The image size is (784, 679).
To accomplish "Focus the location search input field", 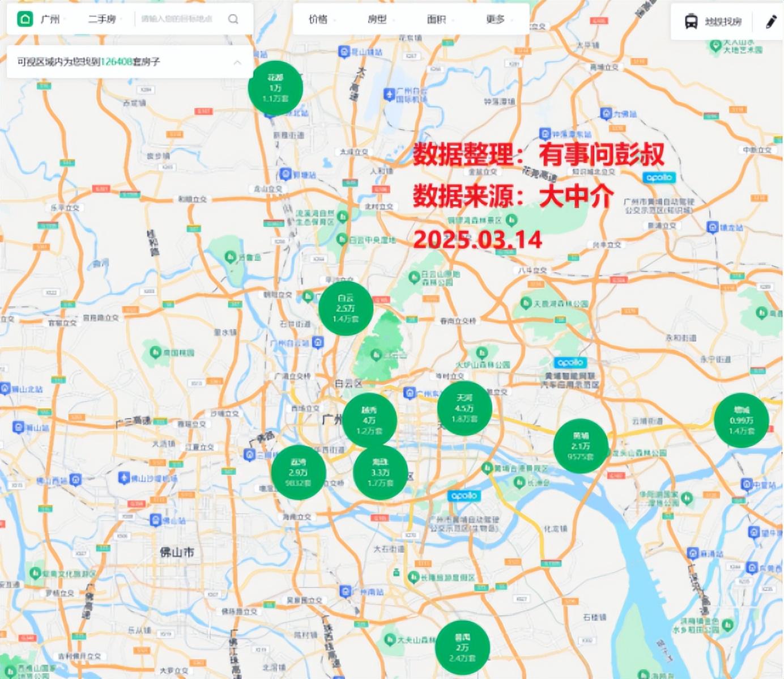I will [x=178, y=19].
